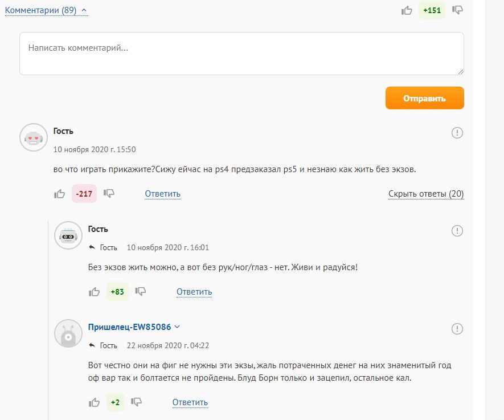Viewport: 504px width, 420px height.
Task: Report the reply from 10 ноября 16:01
Action: coord(457,231)
